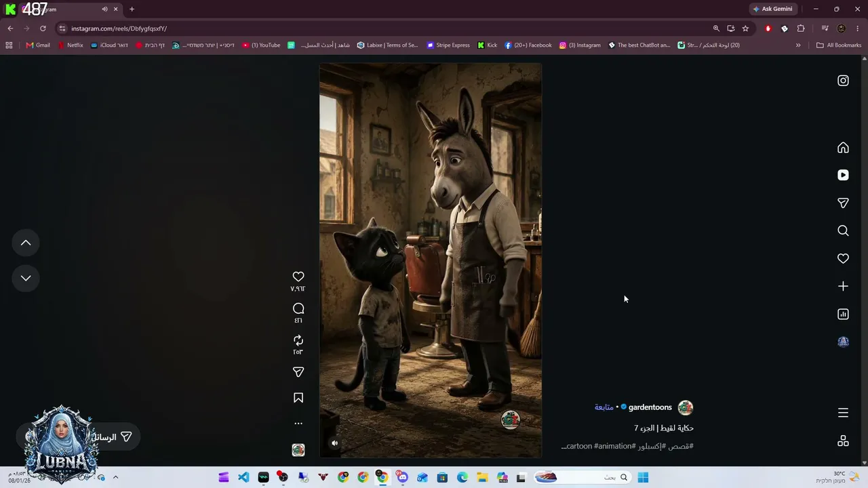Reload the Instagram page

point(43,28)
